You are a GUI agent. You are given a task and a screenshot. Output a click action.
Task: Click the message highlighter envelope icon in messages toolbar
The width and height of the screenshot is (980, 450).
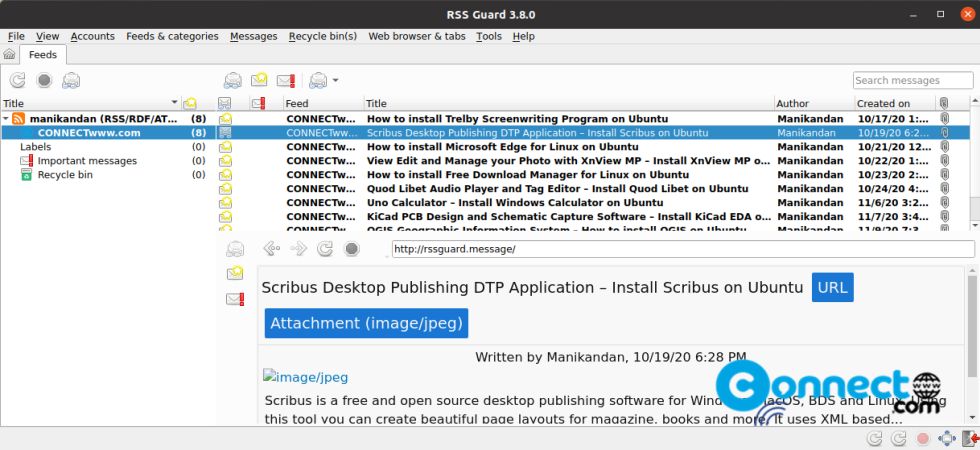[319, 80]
